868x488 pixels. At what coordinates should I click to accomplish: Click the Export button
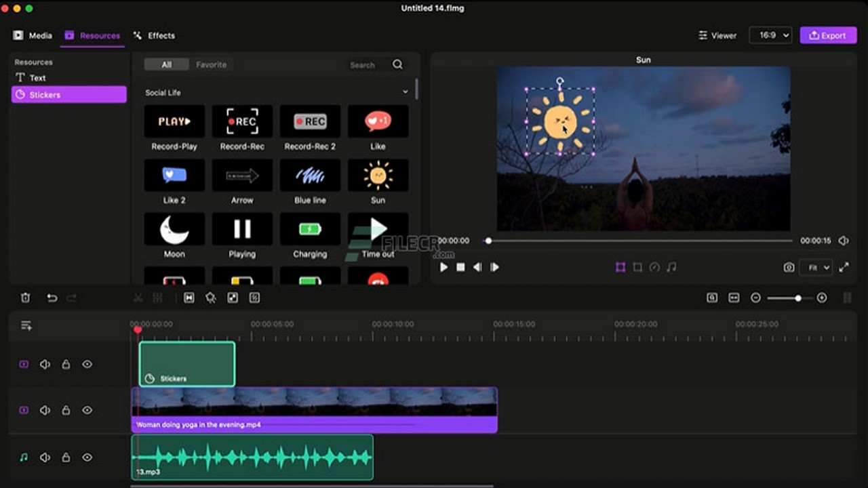(827, 35)
